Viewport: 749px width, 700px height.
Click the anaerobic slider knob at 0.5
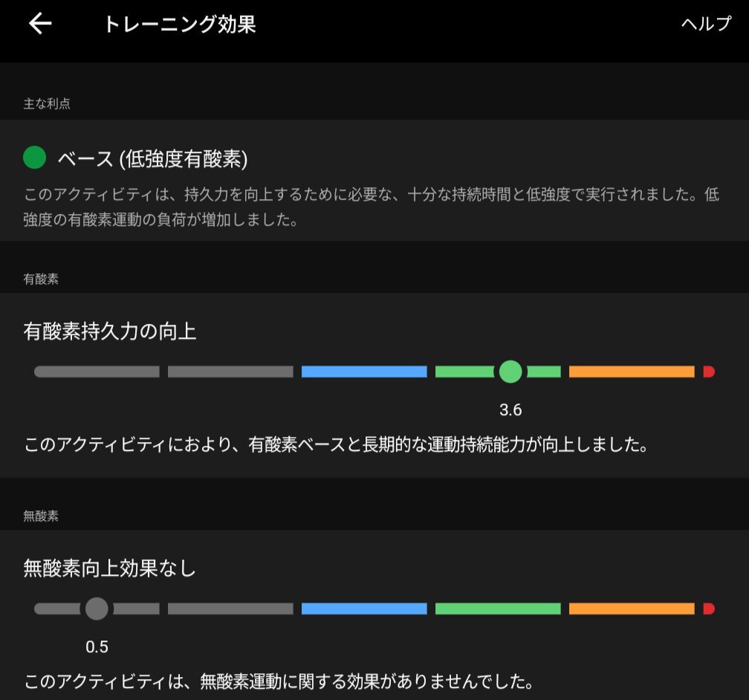97,609
